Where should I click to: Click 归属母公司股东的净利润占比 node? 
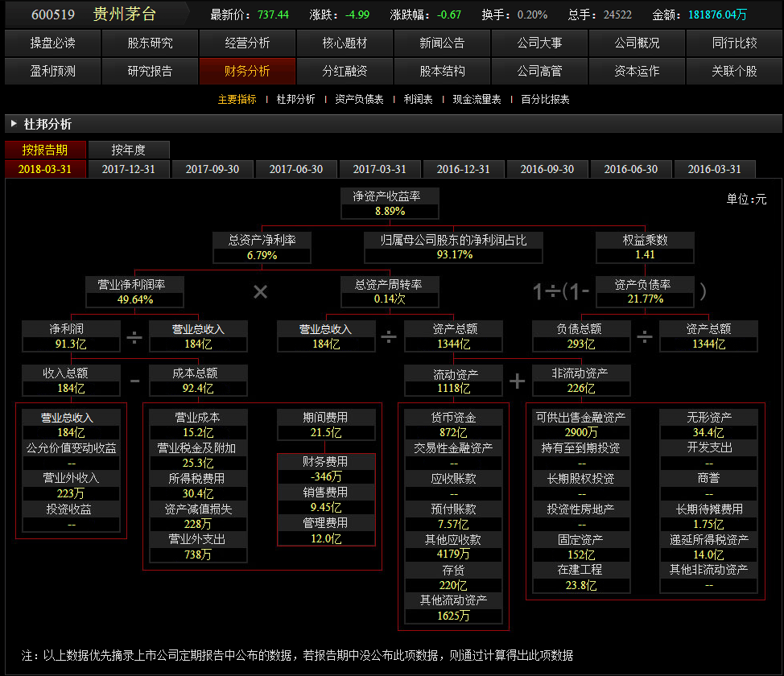(x=453, y=248)
